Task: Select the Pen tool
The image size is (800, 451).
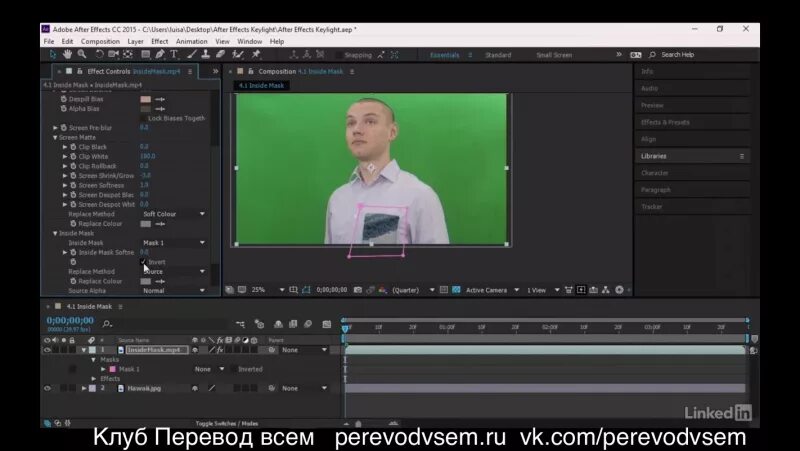Action: (x=160, y=54)
